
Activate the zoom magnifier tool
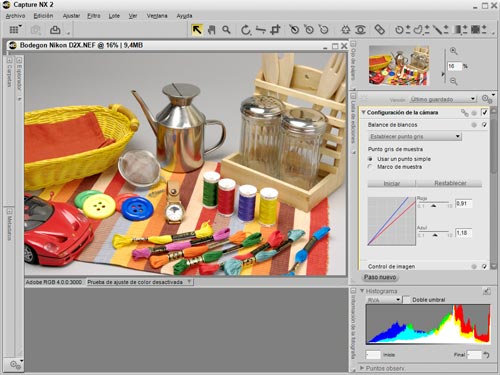coord(226,30)
